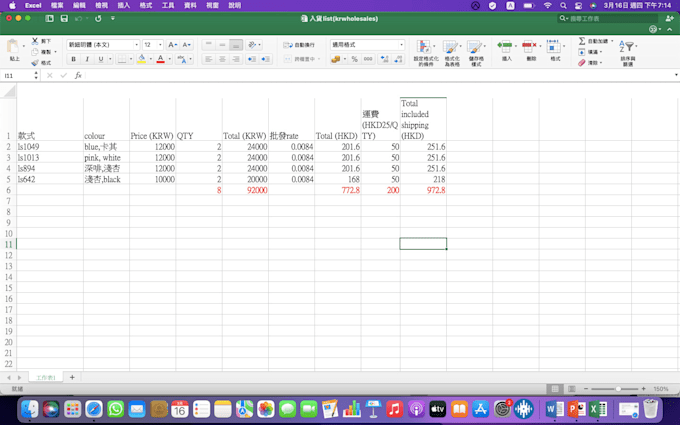Click the Insert cells icon
Image resolution: width=680 pixels, height=425 pixels.
pos(506,48)
